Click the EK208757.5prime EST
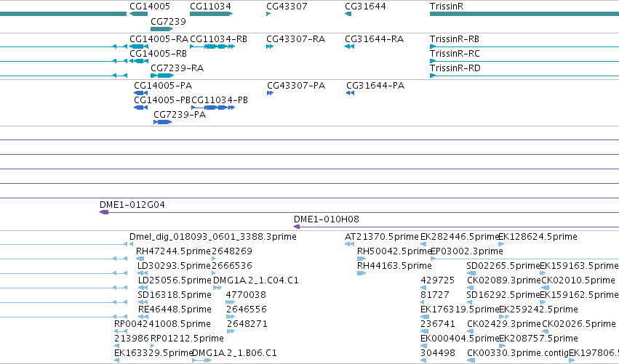The width and height of the screenshot is (619, 364). pyautogui.click(x=502, y=346)
